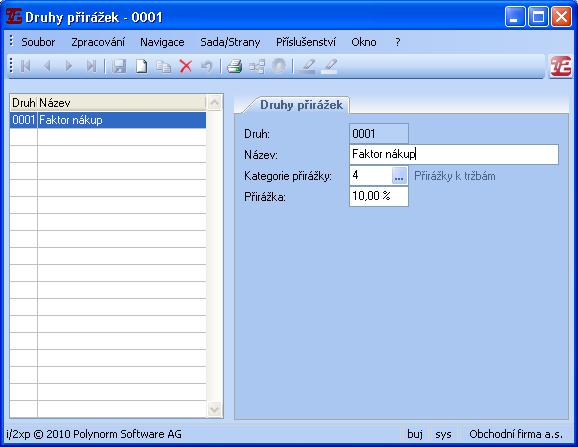Click the Název text field
Viewport: 578px width, 447px height.
point(454,154)
